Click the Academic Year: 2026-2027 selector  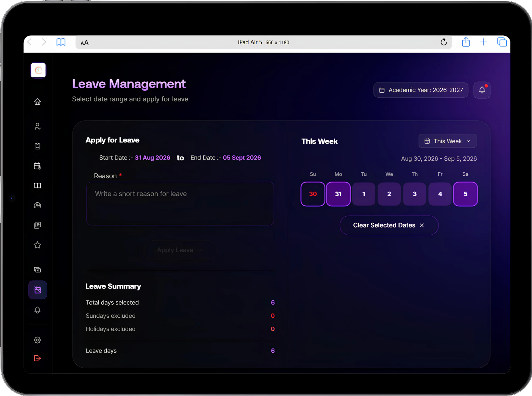(421, 90)
